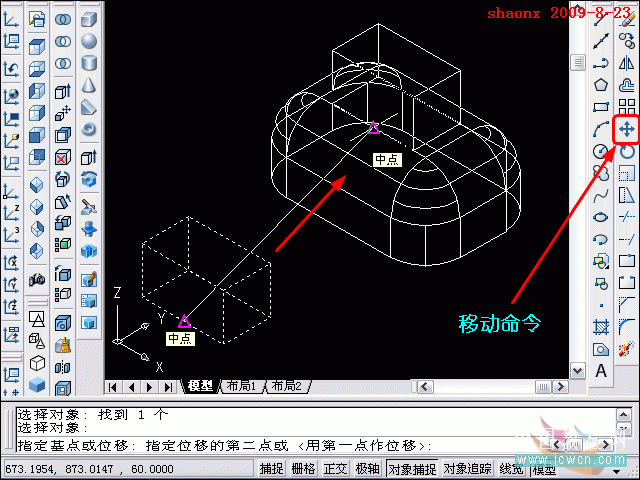Create a solid Wedge primitive

pyautogui.click(x=89, y=107)
